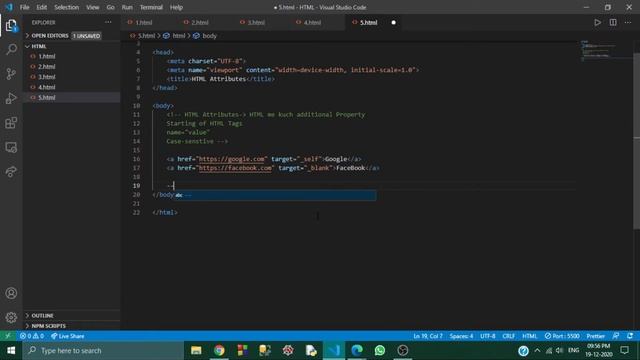Click Prettier in status bar
Screen dimensions: 640x360
click(596, 336)
